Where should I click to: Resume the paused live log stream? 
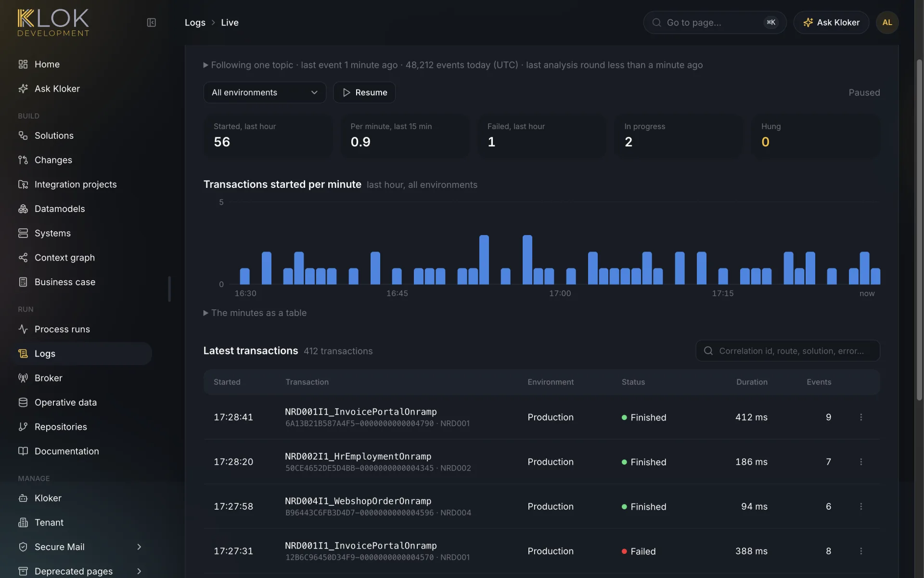pos(364,92)
